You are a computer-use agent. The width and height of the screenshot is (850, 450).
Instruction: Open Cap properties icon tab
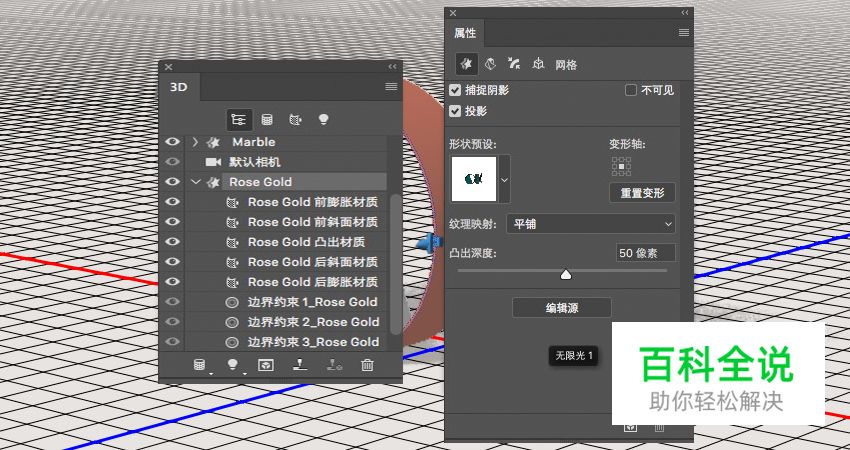point(514,64)
